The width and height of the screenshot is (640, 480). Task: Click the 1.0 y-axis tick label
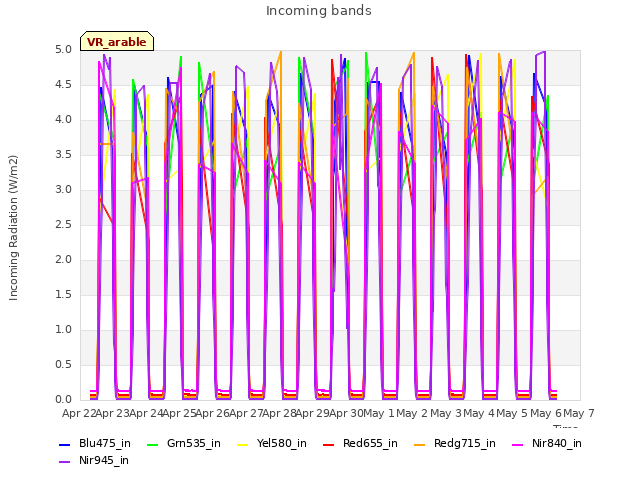click(x=63, y=330)
